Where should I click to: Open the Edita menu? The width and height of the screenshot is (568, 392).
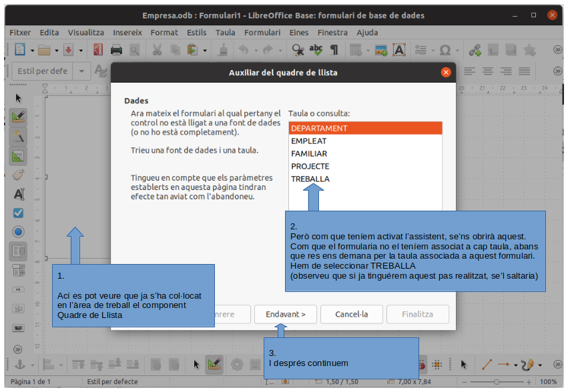click(x=49, y=33)
